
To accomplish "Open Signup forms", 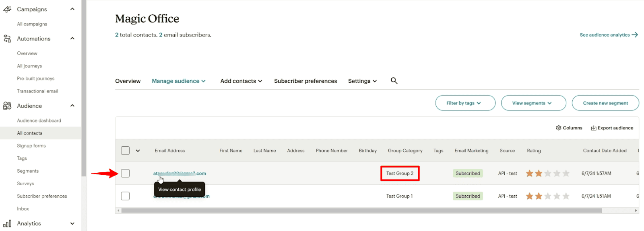I will click(31, 146).
